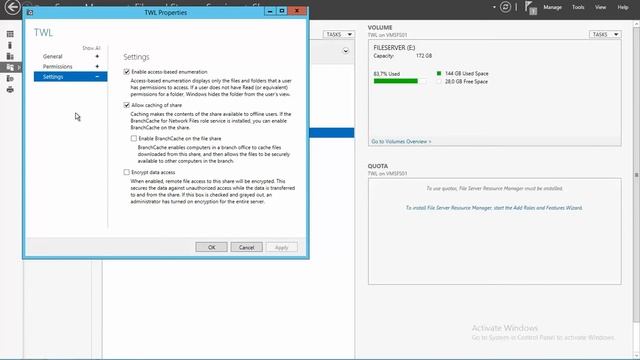Open Local Server icon in left sidebar
This screenshot has width=640, height=360.
pyautogui.click(x=10, y=45)
